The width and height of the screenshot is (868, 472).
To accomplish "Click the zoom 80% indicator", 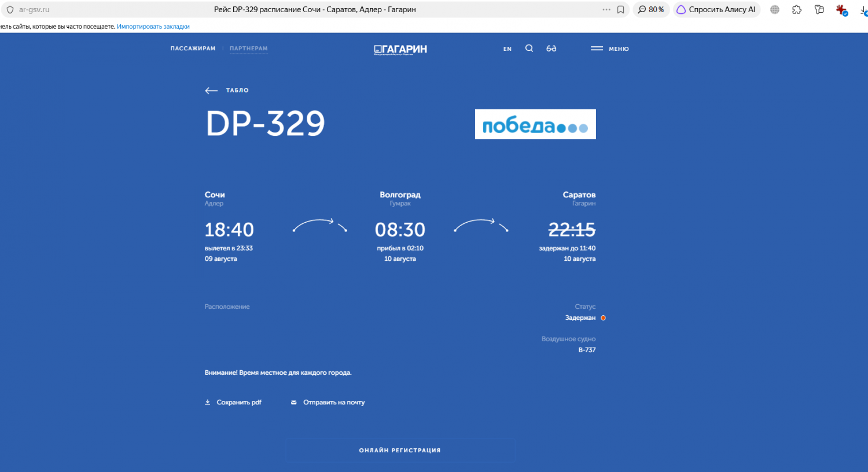I will 651,10.
